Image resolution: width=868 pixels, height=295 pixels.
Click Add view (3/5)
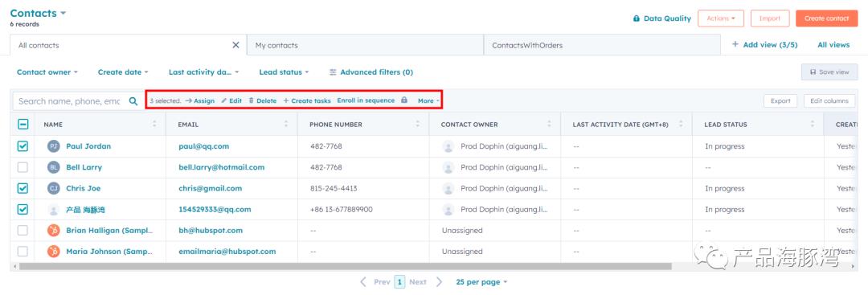pyautogui.click(x=764, y=45)
